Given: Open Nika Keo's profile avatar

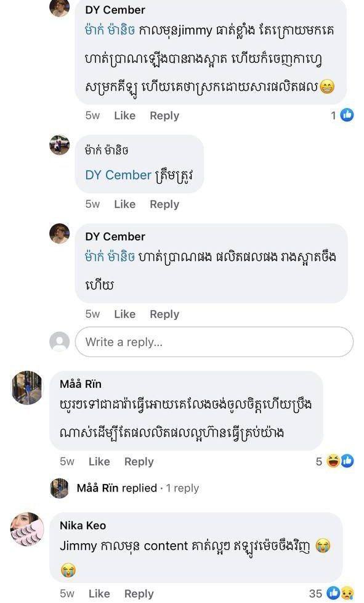Looking at the screenshot, I should click(x=27, y=529).
